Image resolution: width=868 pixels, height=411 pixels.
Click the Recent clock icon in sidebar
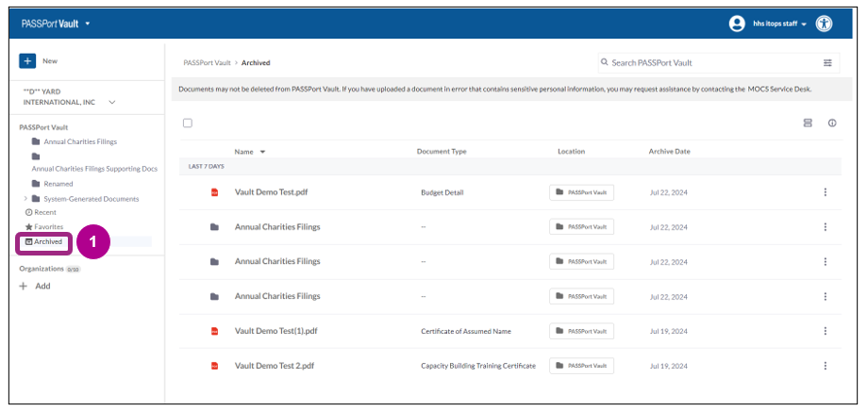pos(29,212)
